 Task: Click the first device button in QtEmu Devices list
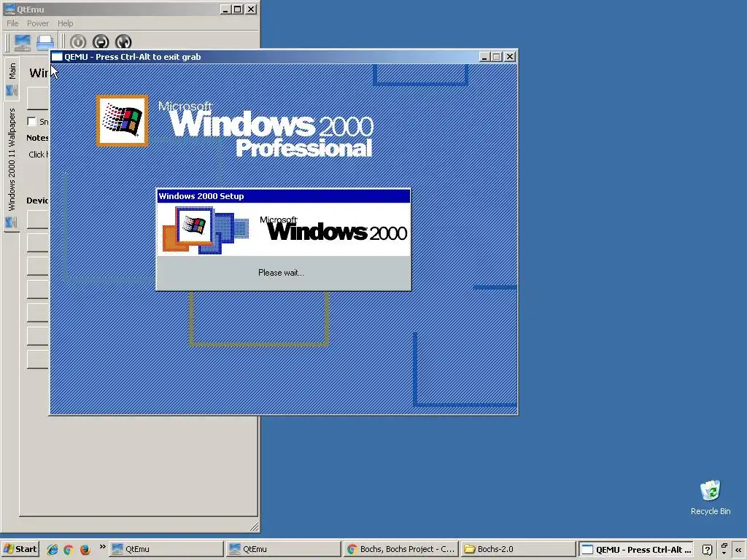click(38, 219)
